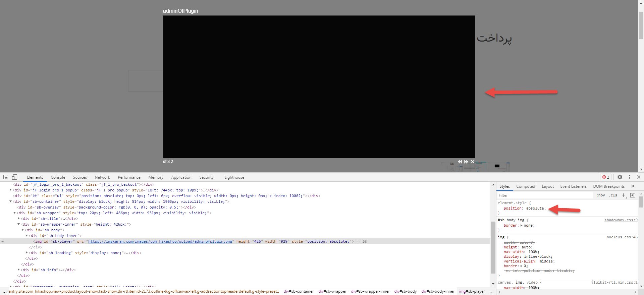Select div#sb-body-inner in the breadcrumb
Screen dimensions: 644x295
pos(438,292)
